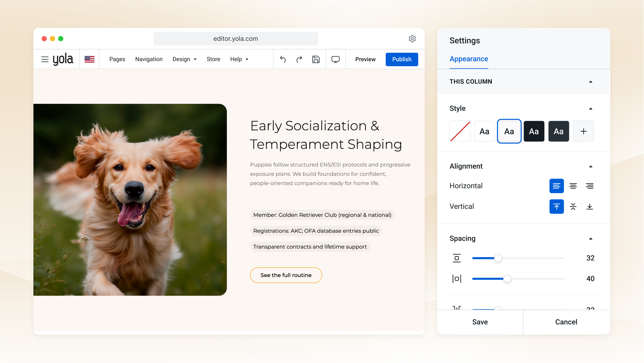The width and height of the screenshot is (644, 363).
Task: Select the no-style red slash swatch
Action: coord(460,131)
